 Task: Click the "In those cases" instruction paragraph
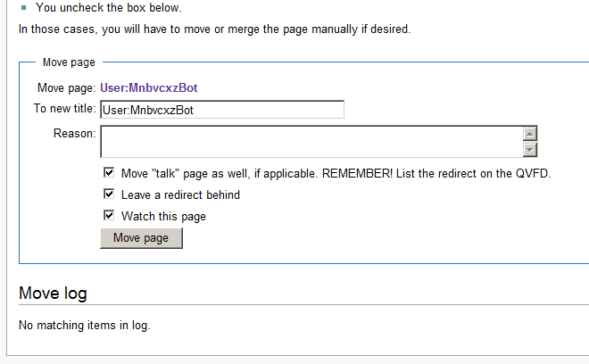point(215,29)
